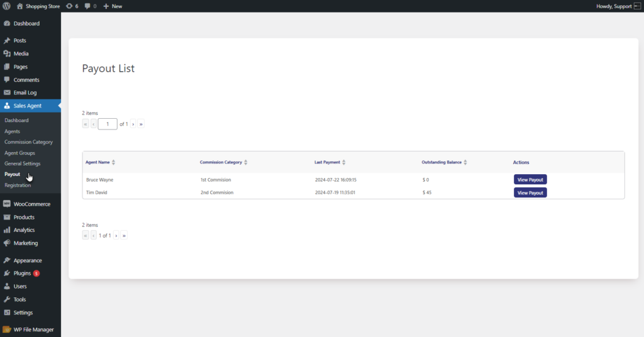Open the Agents submenu item

click(x=13, y=131)
